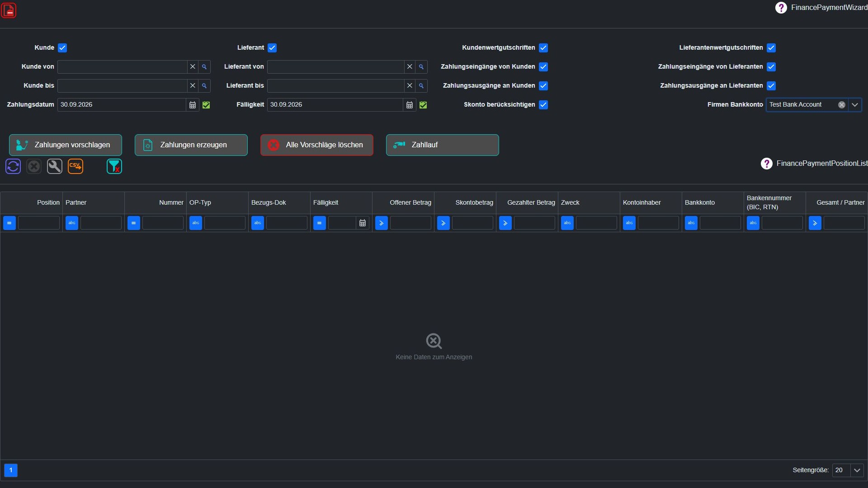
Task: Expand the Firmen Bankkonto dropdown
Action: click(855, 105)
